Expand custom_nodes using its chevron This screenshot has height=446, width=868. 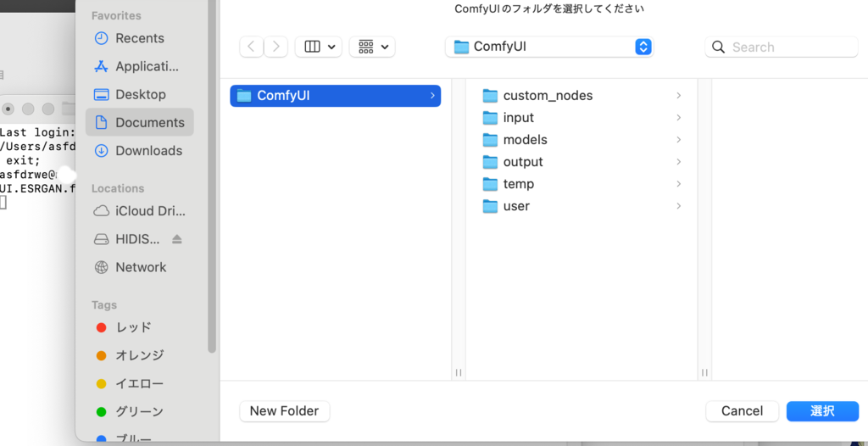pyautogui.click(x=678, y=96)
